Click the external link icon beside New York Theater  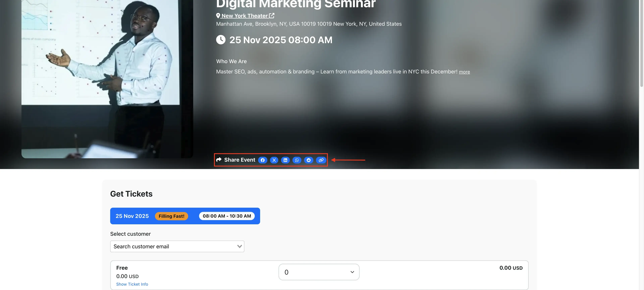click(272, 15)
